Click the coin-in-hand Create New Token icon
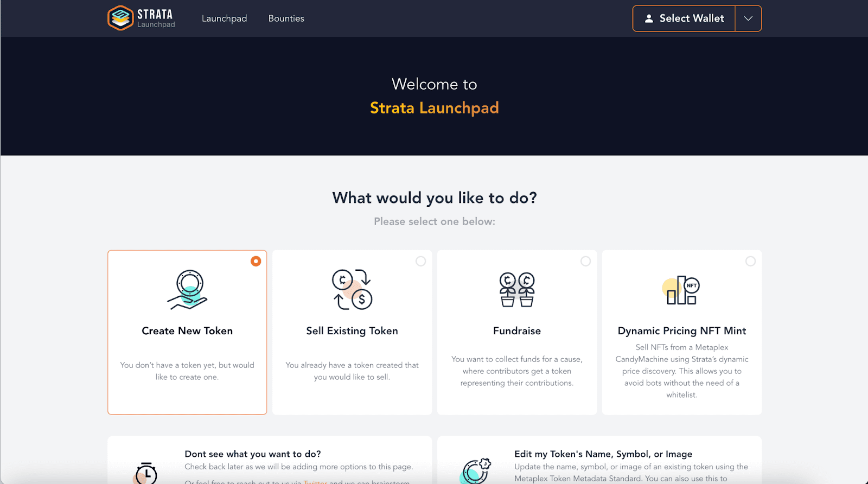Image resolution: width=868 pixels, height=484 pixels. (x=187, y=290)
